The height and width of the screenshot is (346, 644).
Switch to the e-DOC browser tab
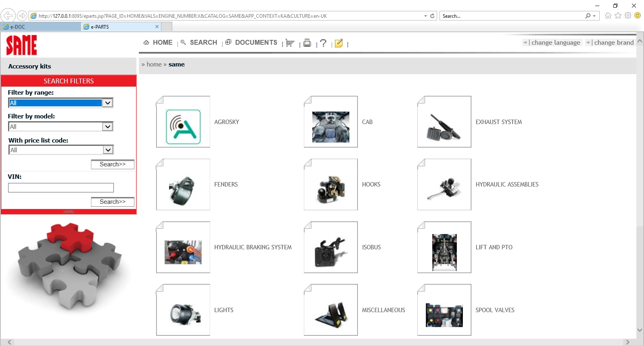click(40, 27)
